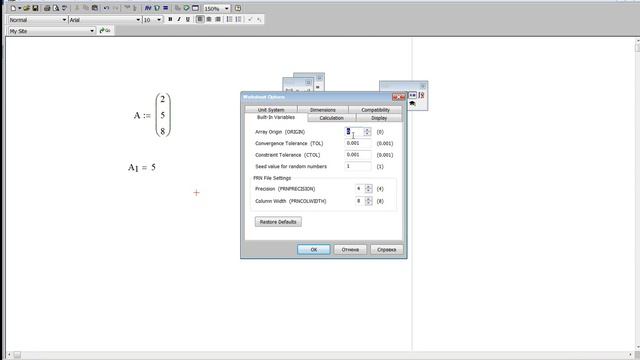Align text right
Screen dimensions: 640x360
(218, 19)
